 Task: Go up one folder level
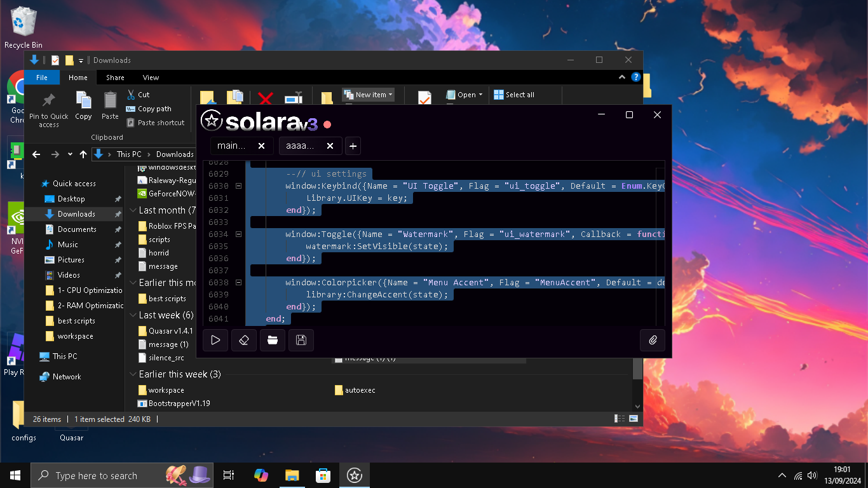[x=83, y=154]
